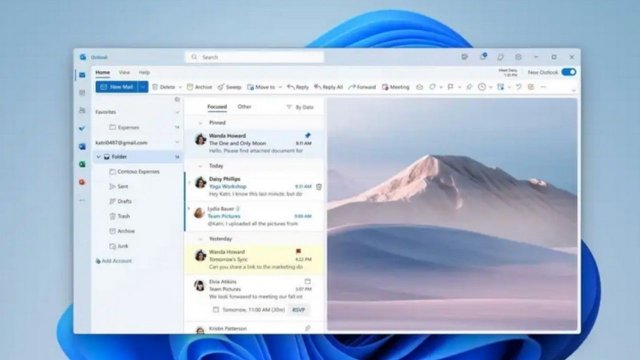Collapse the Folder tree chevron

coord(98,157)
